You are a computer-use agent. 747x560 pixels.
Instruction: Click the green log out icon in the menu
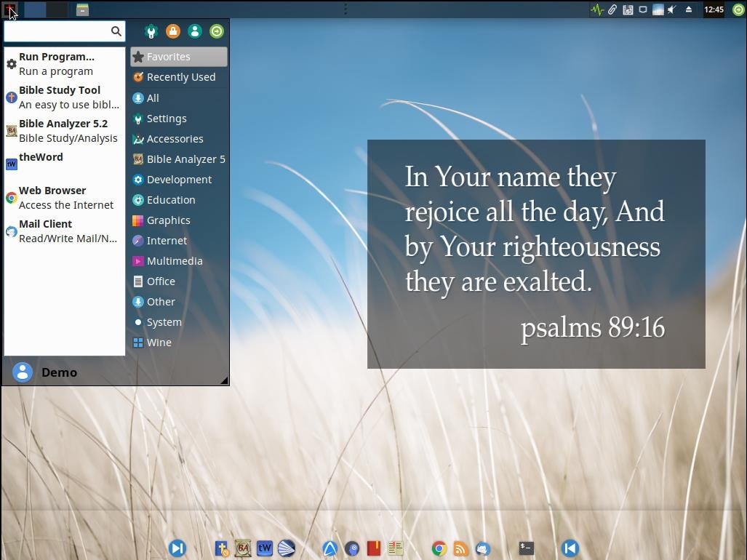216,31
